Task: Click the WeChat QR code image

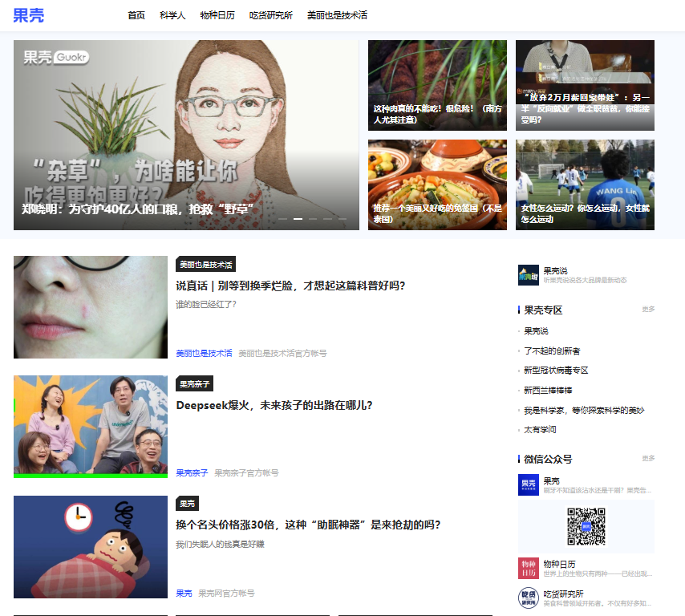Action: coord(586,526)
